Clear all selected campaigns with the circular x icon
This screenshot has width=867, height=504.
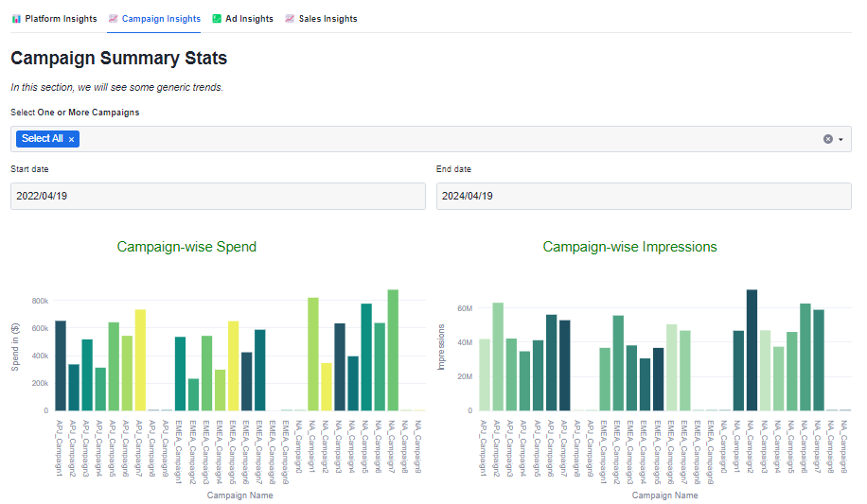click(828, 139)
